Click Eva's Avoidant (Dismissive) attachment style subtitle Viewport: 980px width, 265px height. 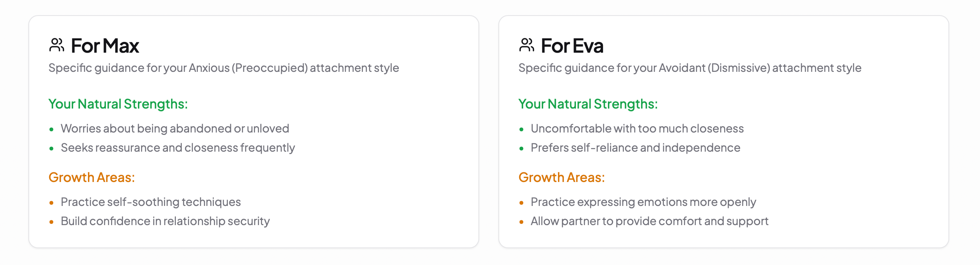click(x=690, y=68)
